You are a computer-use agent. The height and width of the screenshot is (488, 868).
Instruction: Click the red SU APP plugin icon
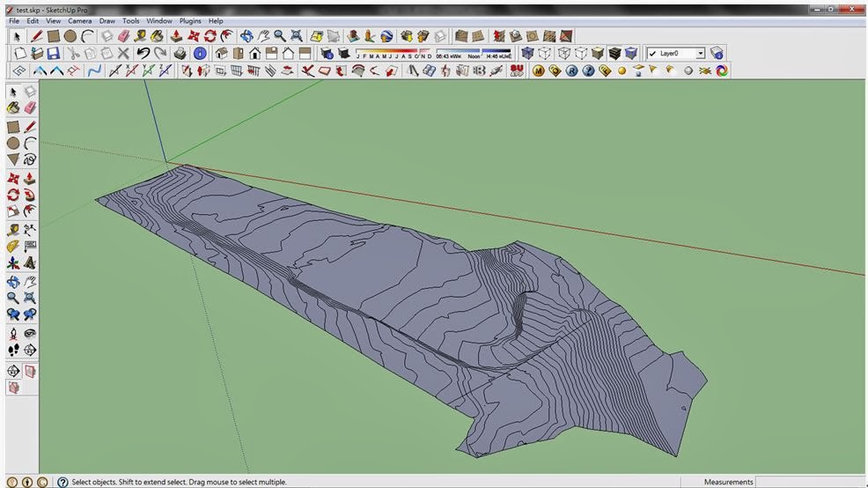click(517, 70)
